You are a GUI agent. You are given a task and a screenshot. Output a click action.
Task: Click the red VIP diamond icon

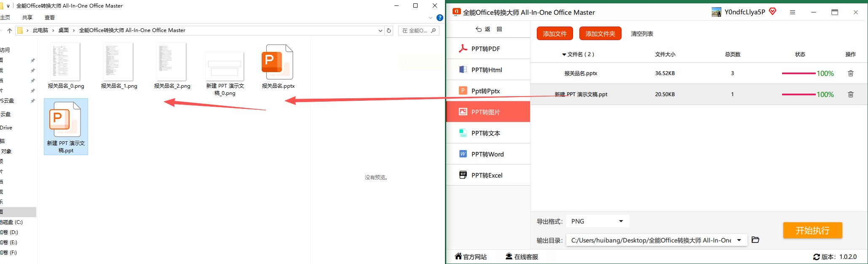pos(772,11)
